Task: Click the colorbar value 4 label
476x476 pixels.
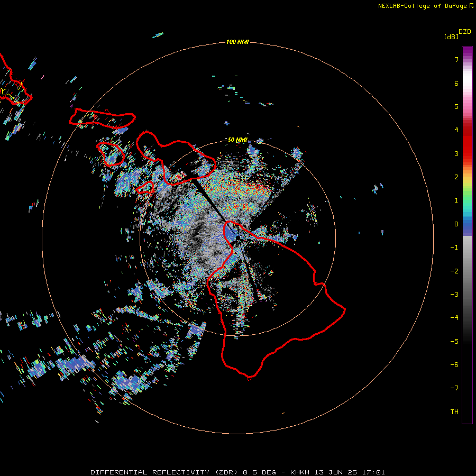Action: (456, 130)
